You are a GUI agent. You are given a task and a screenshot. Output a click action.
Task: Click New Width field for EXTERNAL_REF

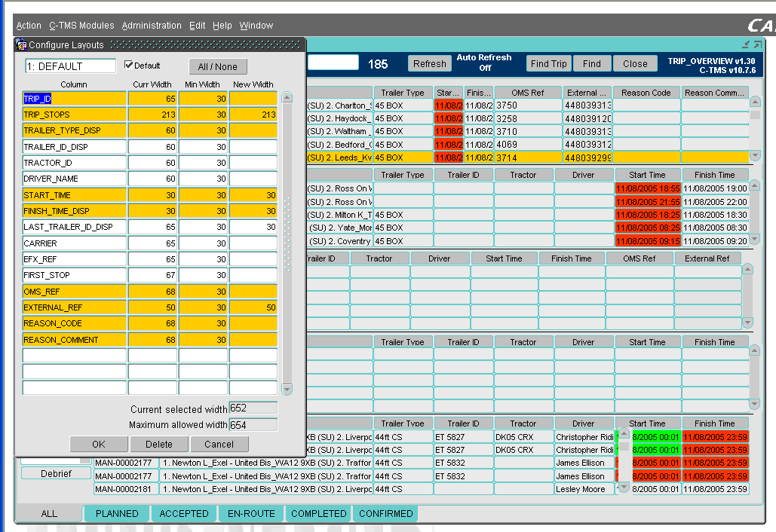coord(253,307)
